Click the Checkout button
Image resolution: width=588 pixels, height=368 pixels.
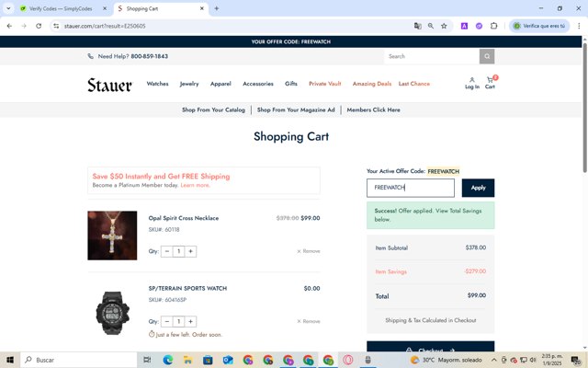tap(431, 347)
